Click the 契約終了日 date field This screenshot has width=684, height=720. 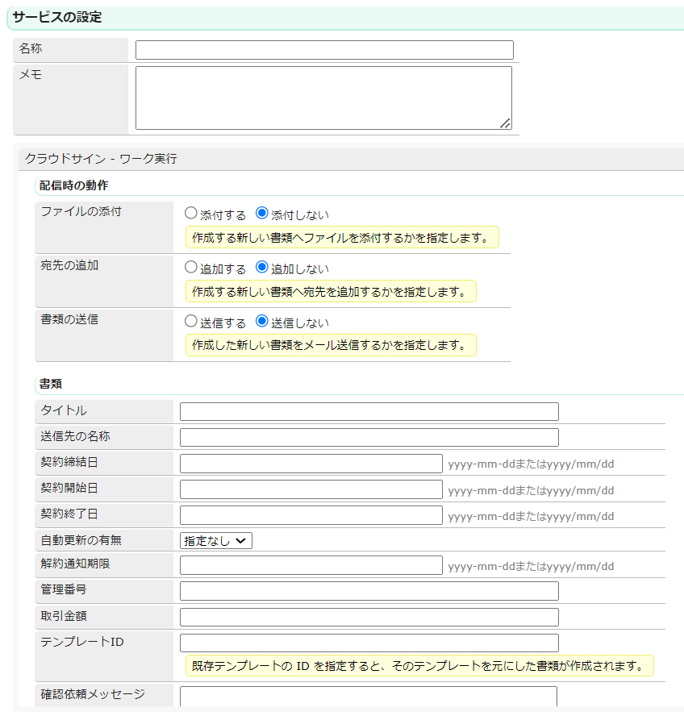point(311,515)
